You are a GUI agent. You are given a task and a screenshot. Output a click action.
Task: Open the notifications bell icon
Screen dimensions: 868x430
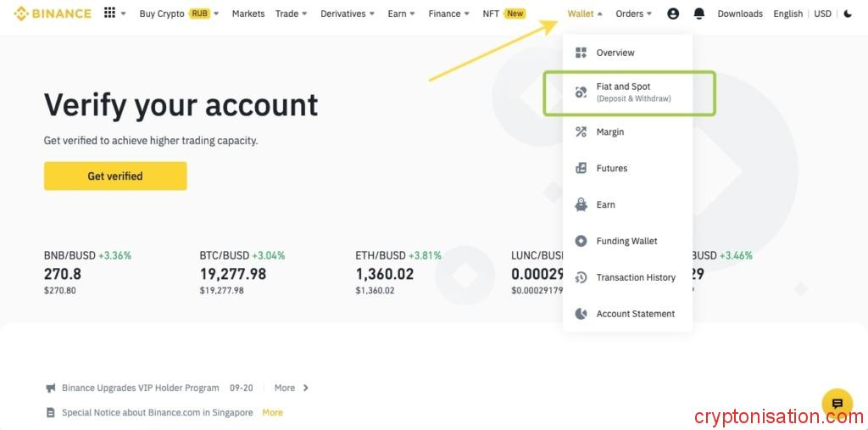click(x=699, y=14)
